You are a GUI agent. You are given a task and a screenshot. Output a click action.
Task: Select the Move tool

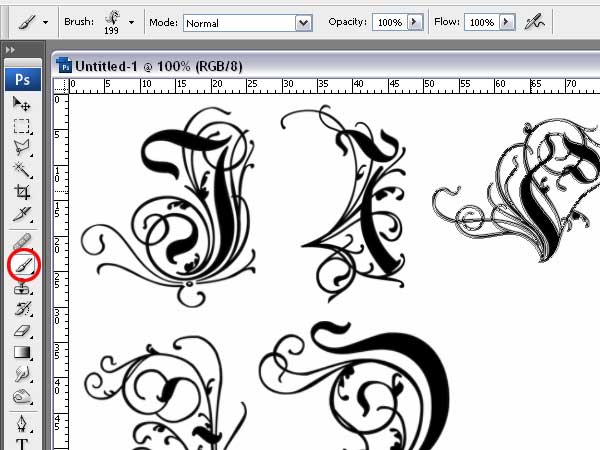click(x=21, y=103)
